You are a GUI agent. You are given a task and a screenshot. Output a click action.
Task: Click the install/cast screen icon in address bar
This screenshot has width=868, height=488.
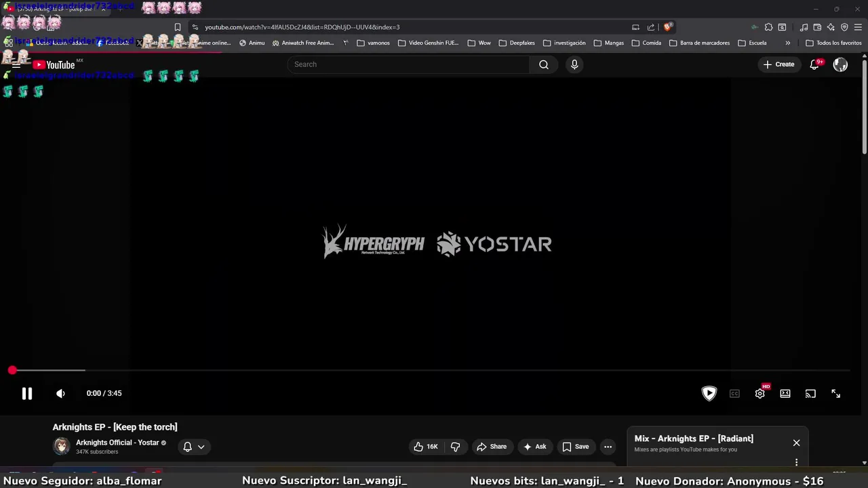click(x=635, y=27)
